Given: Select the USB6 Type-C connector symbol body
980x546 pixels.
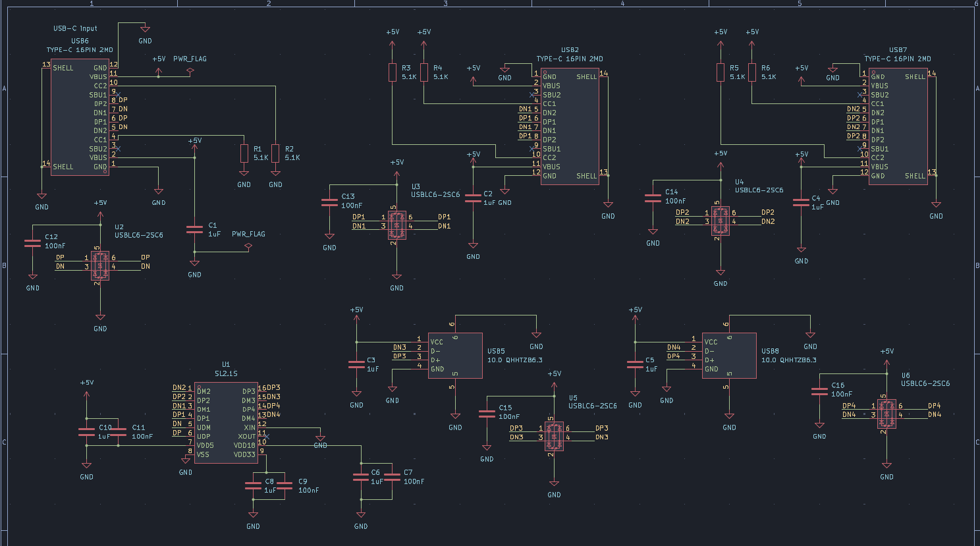Looking at the screenshot, I should [x=80, y=117].
